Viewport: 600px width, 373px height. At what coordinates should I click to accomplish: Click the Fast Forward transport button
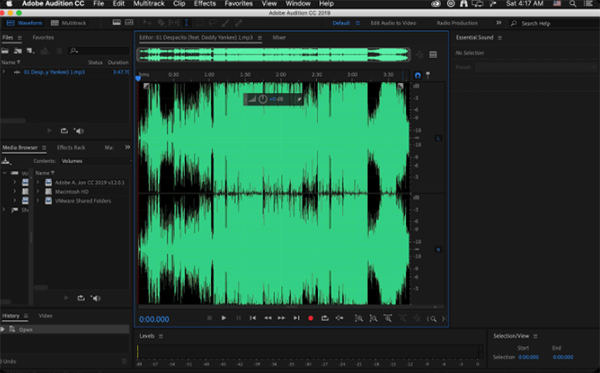[282, 318]
